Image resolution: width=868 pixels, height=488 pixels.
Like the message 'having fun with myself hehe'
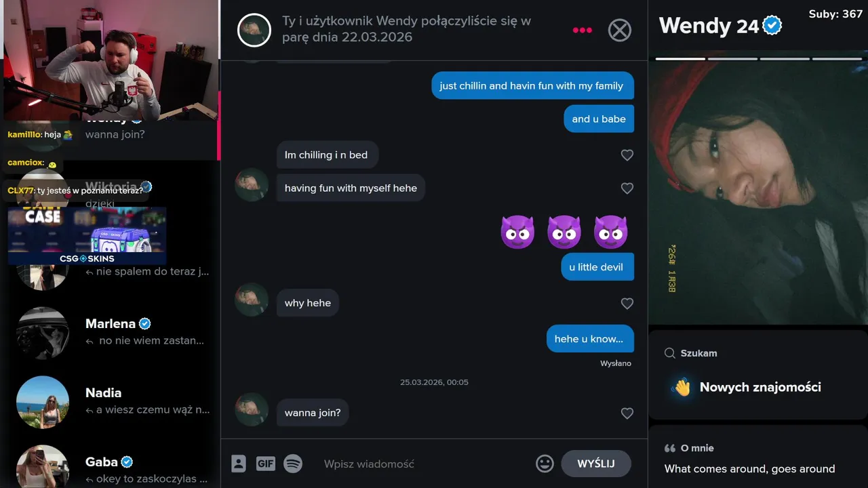(x=627, y=188)
